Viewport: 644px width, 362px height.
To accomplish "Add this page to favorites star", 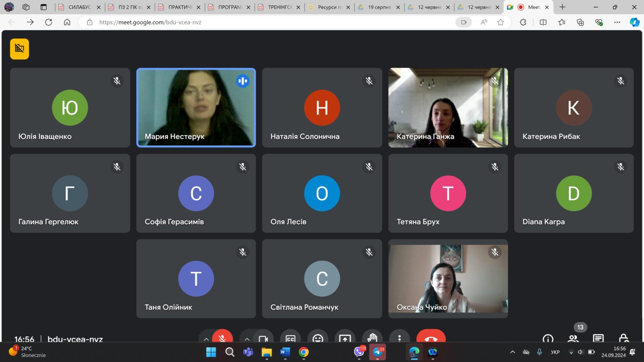I will click(x=500, y=22).
